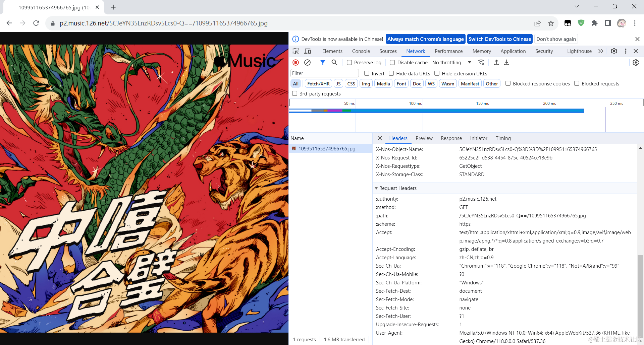Open Network panel settings gear
Screen dimensions: 644x345
click(x=636, y=62)
